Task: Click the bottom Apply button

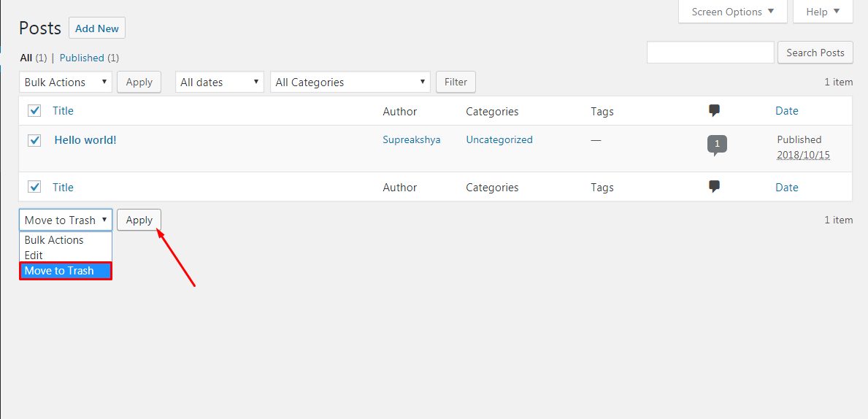Action: point(139,220)
